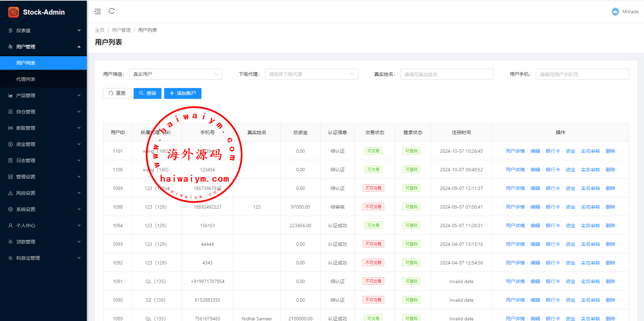This screenshot has width=644, height=321.
Task: Click the Mitrade user avatar
Action: click(615, 12)
